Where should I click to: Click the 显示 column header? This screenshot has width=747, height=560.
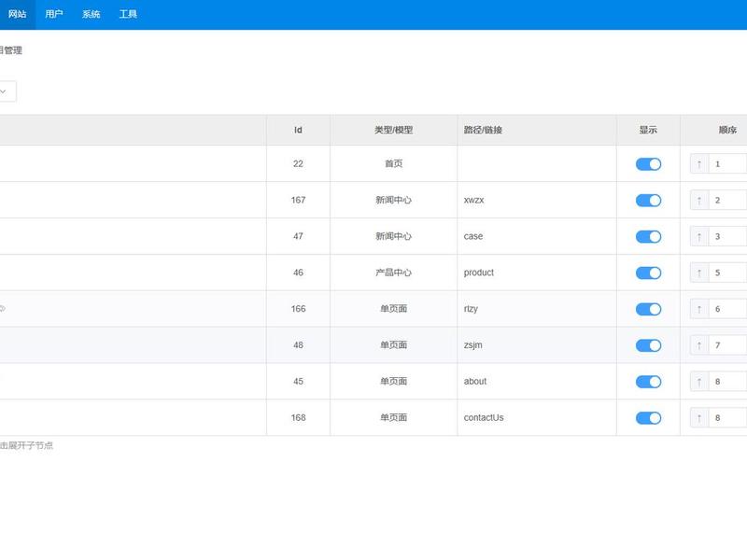648,130
